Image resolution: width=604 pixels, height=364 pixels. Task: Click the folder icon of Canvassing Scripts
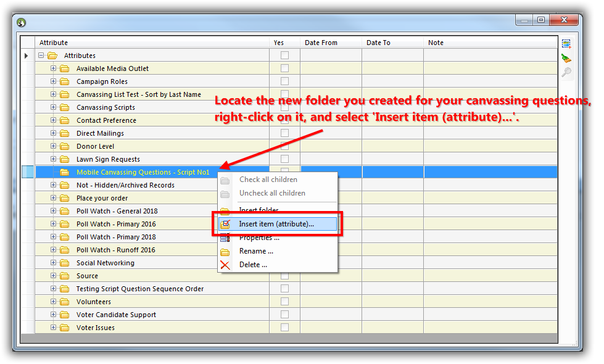click(65, 107)
